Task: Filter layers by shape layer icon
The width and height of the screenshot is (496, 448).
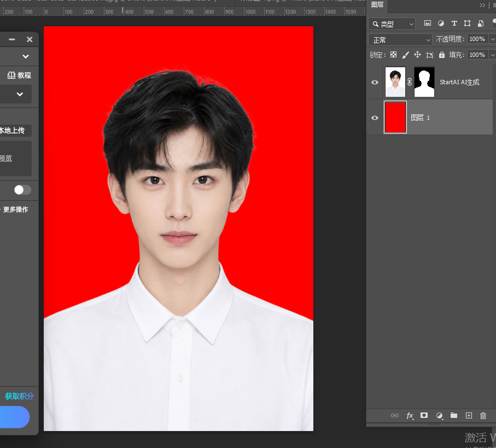Action: pos(467,23)
